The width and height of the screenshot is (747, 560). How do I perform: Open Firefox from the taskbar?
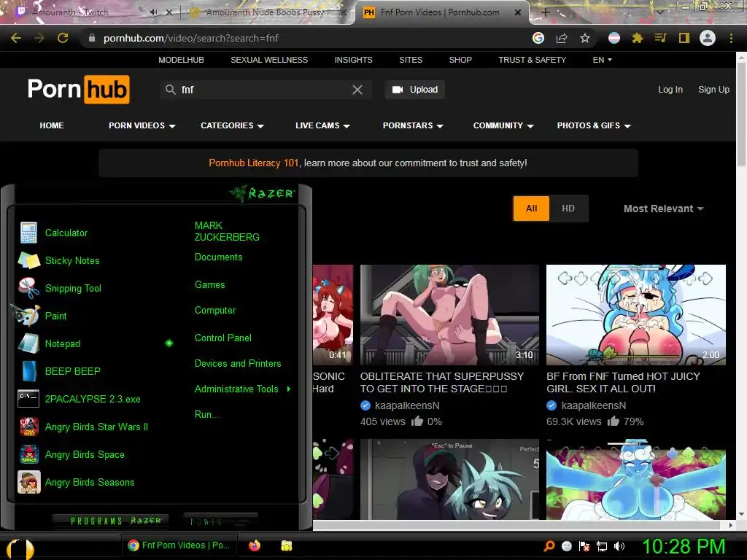[255, 545]
